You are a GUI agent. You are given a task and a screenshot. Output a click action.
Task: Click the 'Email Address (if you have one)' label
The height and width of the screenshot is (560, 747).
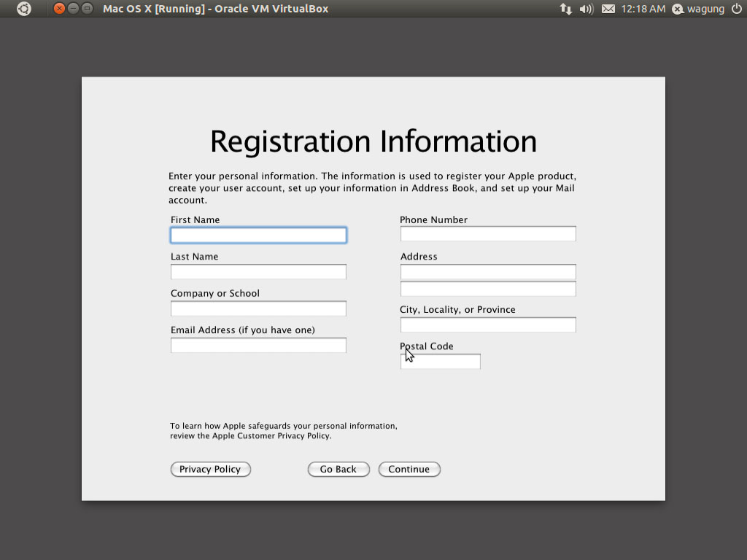click(243, 330)
